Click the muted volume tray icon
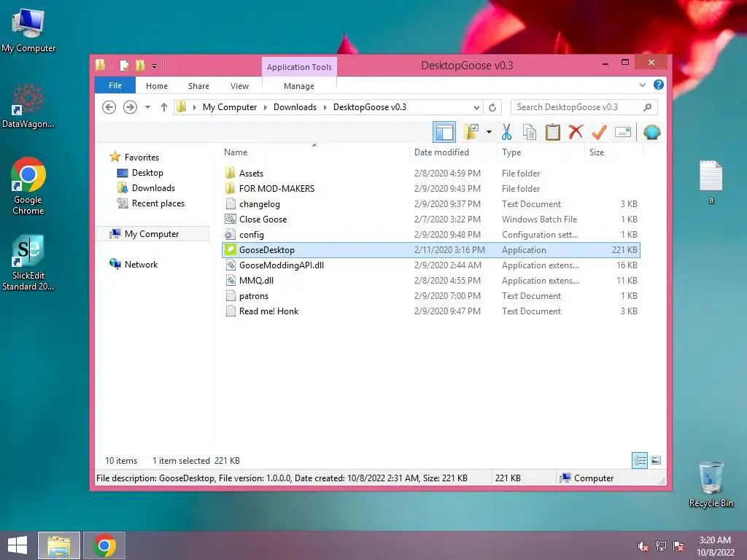Image resolution: width=747 pixels, height=560 pixels. (x=643, y=546)
